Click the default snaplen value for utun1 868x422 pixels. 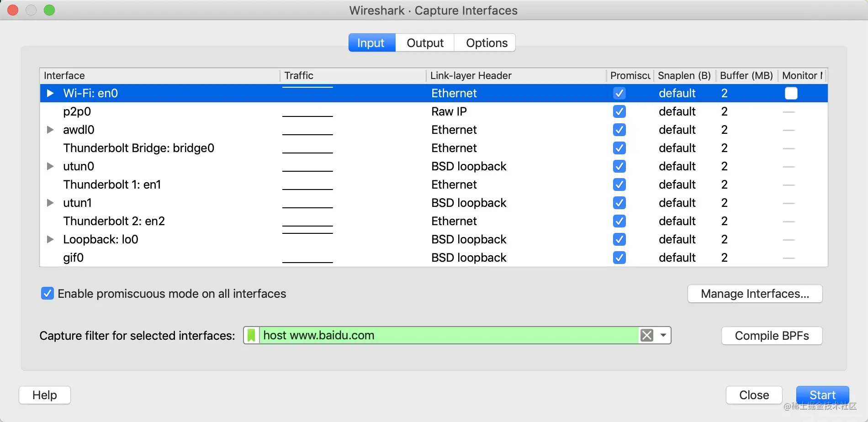(x=677, y=203)
